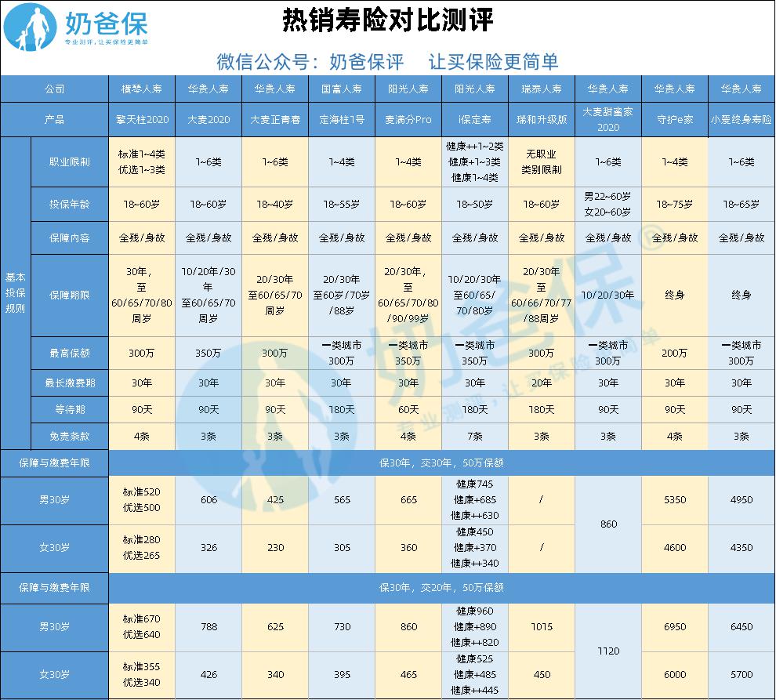Select the product cell 定海柱1号
The image size is (776, 700).
342,120
